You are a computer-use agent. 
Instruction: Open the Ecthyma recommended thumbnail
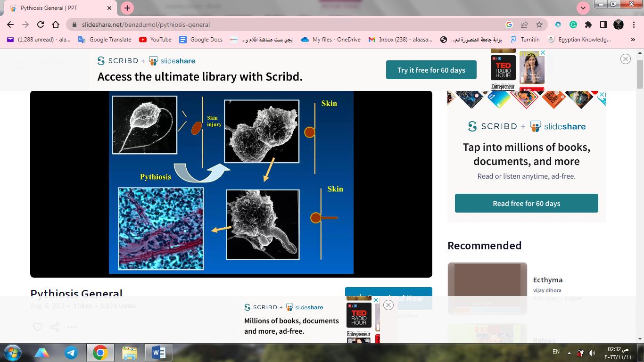tap(487, 288)
